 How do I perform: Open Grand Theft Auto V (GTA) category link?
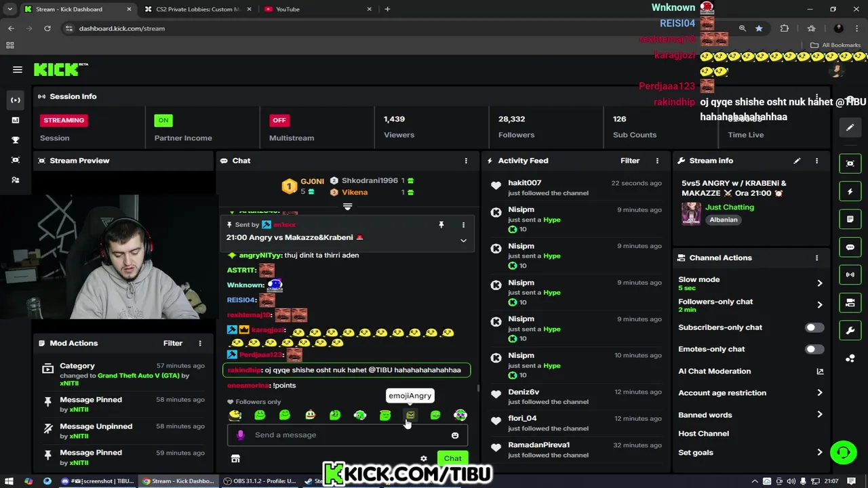pos(138,375)
